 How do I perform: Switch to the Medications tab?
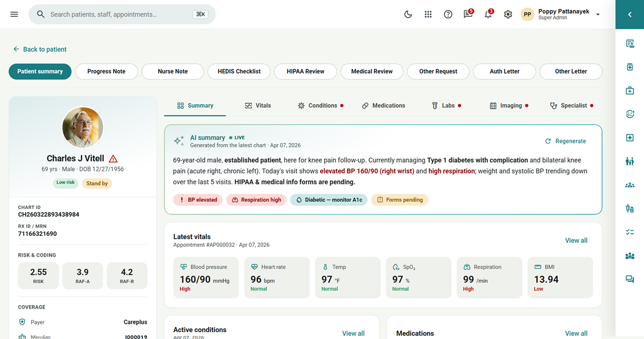point(383,105)
